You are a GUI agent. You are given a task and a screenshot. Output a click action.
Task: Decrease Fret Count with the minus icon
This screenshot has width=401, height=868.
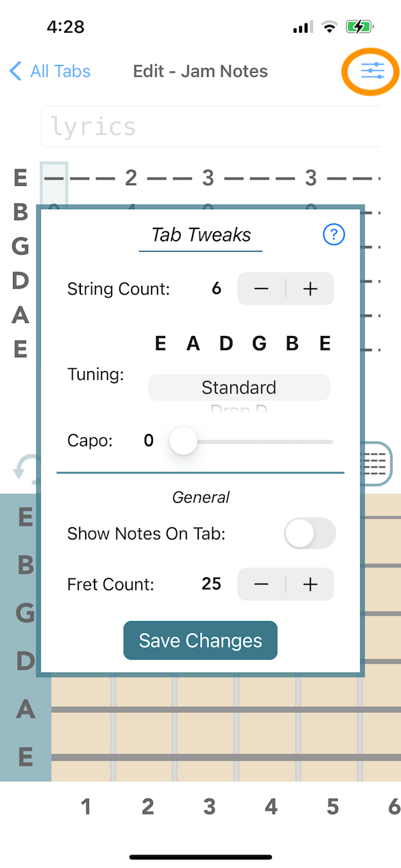[x=261, y=584]
